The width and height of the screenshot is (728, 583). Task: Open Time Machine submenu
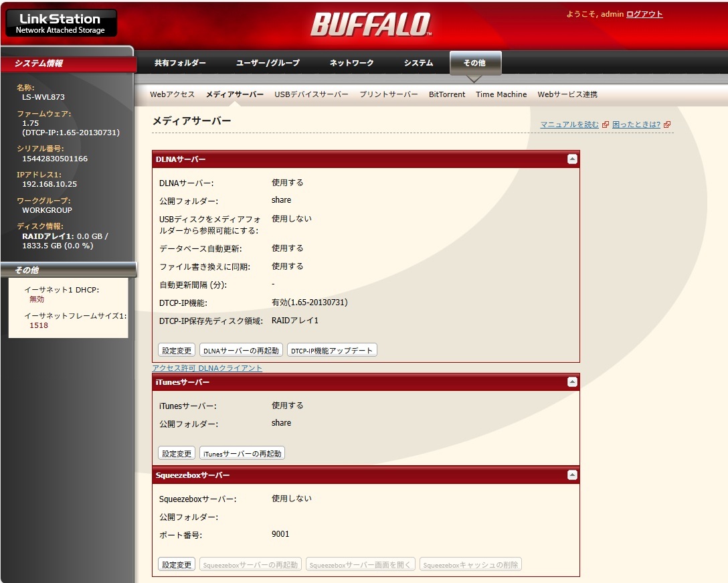[x=501, y=94]
